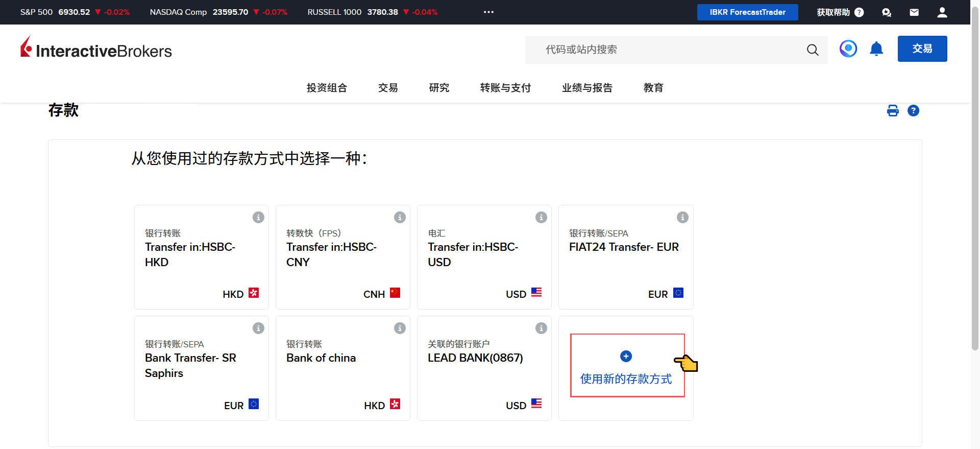Click the search magnifier icon

pos(812,50)
